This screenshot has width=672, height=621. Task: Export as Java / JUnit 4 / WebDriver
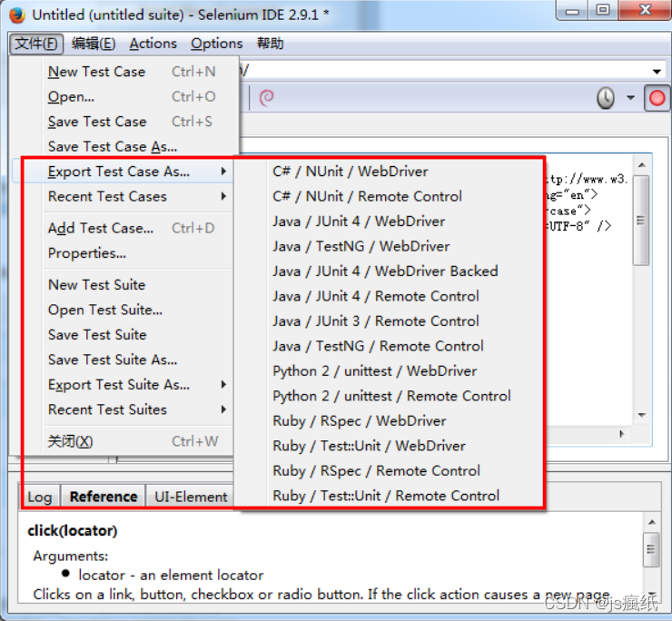click(390, 222)
